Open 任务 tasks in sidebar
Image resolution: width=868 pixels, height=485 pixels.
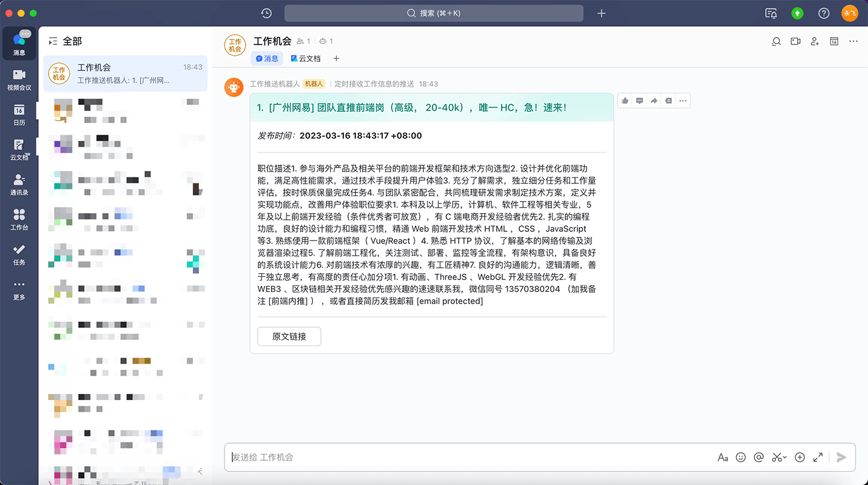coord(19,254)
